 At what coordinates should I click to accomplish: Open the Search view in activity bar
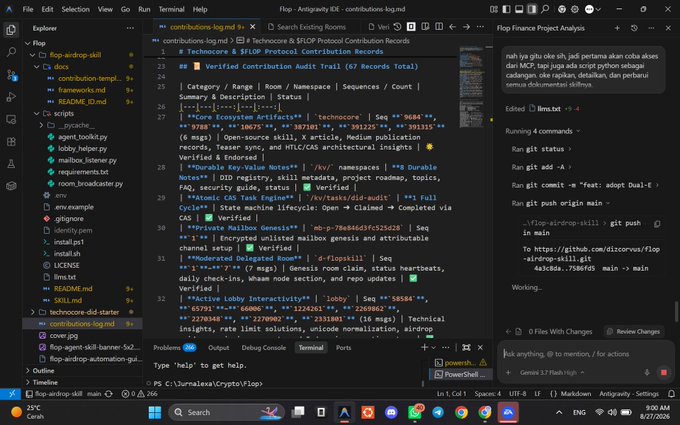[x=11, y=52]
